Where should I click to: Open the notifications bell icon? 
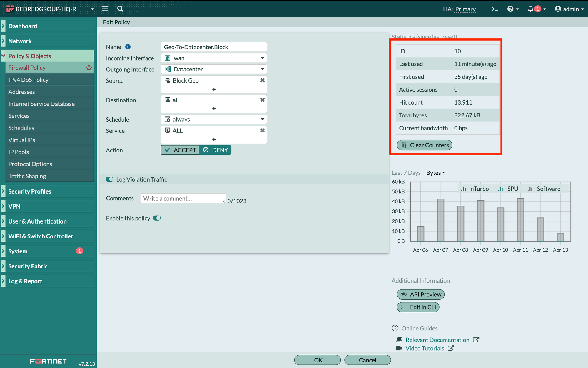pos(530,9)
